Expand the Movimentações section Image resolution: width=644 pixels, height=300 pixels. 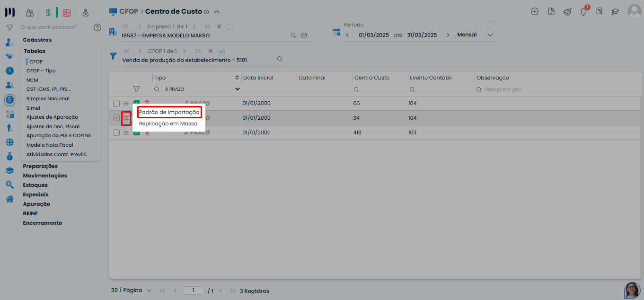tap(45, 176)
